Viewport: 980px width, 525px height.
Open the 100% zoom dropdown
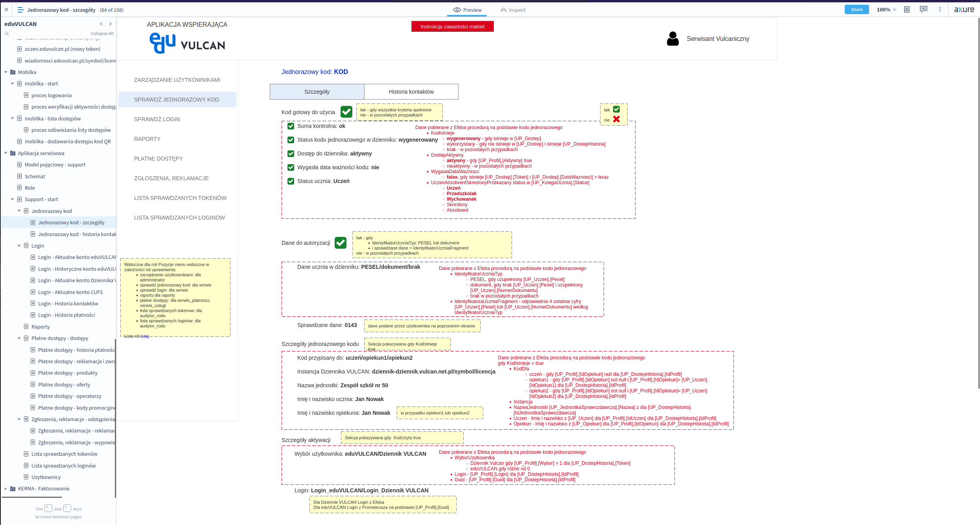coord(886,10)
